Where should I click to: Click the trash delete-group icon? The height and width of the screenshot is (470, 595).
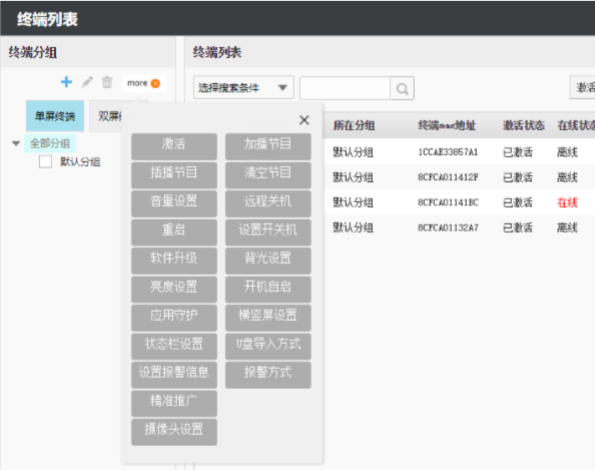tap(107, 82)
